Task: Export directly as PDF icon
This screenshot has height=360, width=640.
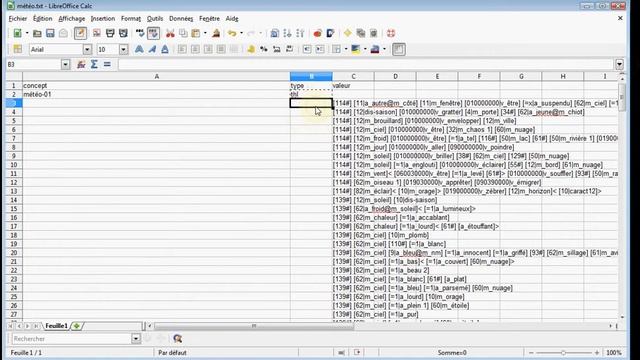Action: tap(97, 33)
